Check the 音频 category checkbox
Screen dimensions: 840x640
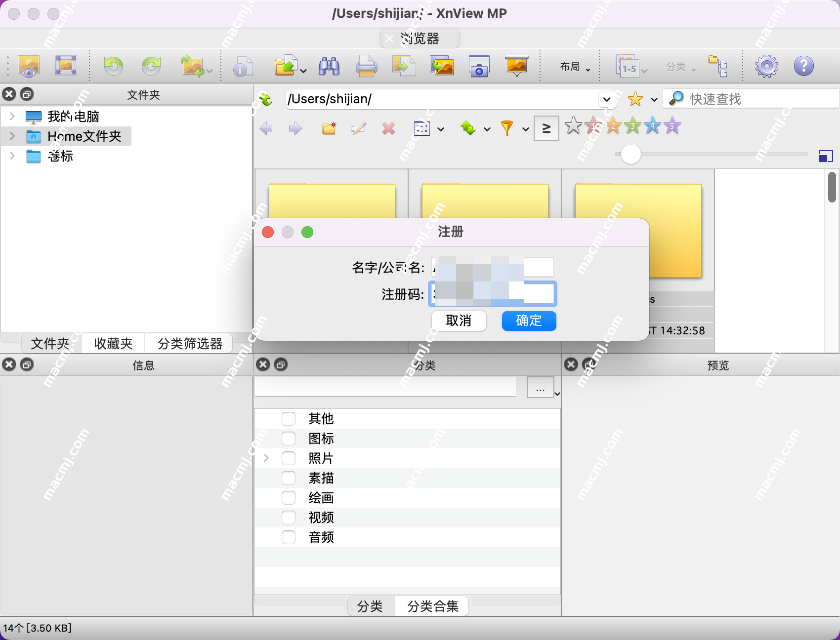pos(289,537)
